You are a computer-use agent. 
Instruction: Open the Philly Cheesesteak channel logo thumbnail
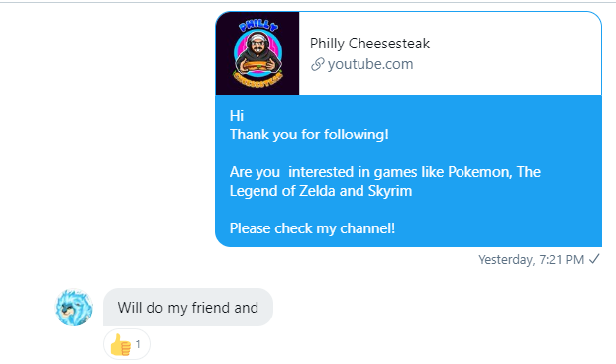pyautogui.click(x=257, y=53)
